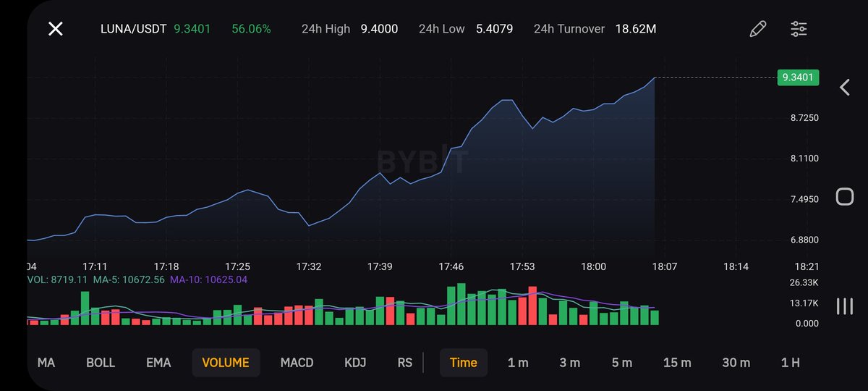The width and height of the screenshot is (868, 391).
Task: Tap the 17:46 time axis label
Action: [451, 266]
